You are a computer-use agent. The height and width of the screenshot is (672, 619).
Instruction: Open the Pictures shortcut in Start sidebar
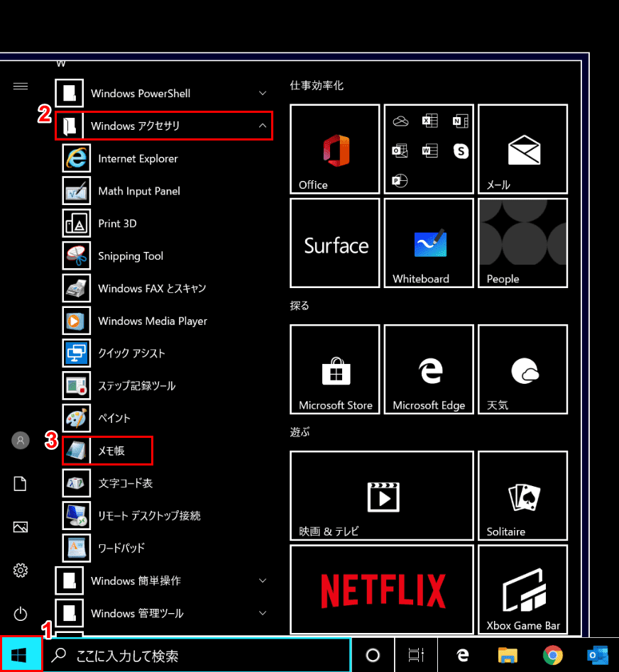(20, 527)
